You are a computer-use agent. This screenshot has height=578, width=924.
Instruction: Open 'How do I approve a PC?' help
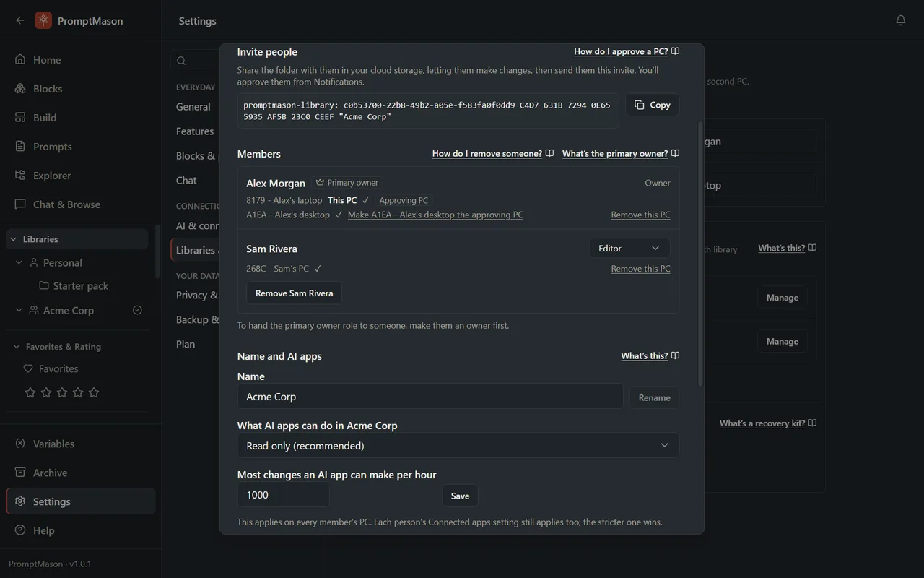pos(627,51)
